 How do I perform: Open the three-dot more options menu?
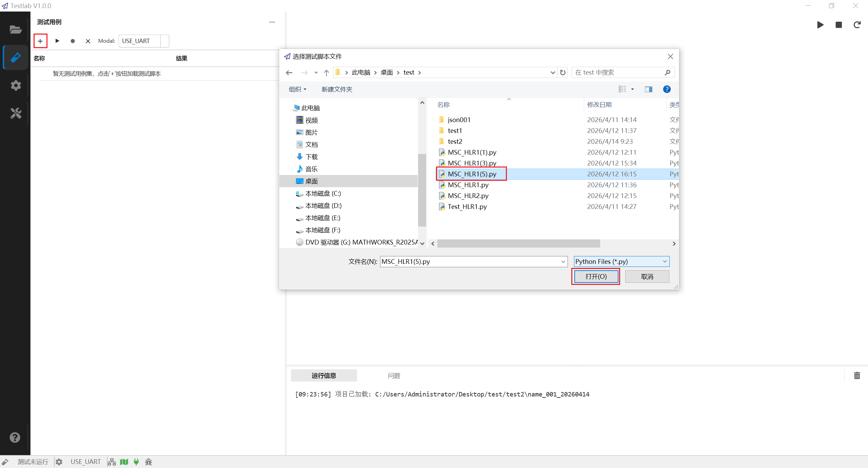pyautogui.click(x=272, y=22)
